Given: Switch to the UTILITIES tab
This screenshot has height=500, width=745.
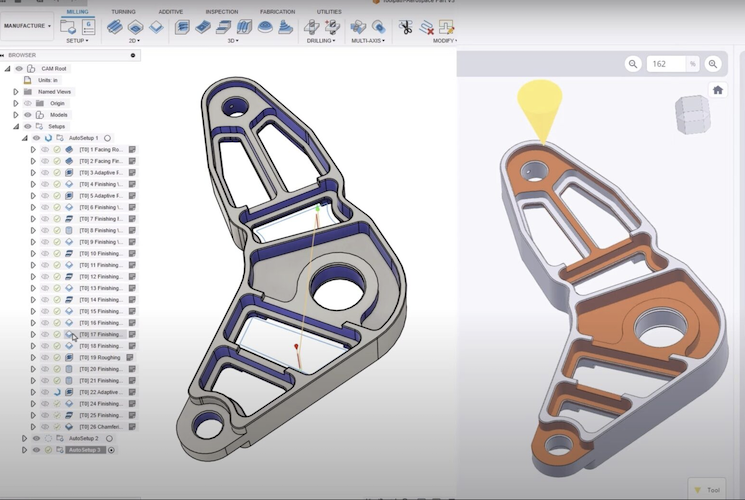Looking at the screenshot, I should point(329,11).
